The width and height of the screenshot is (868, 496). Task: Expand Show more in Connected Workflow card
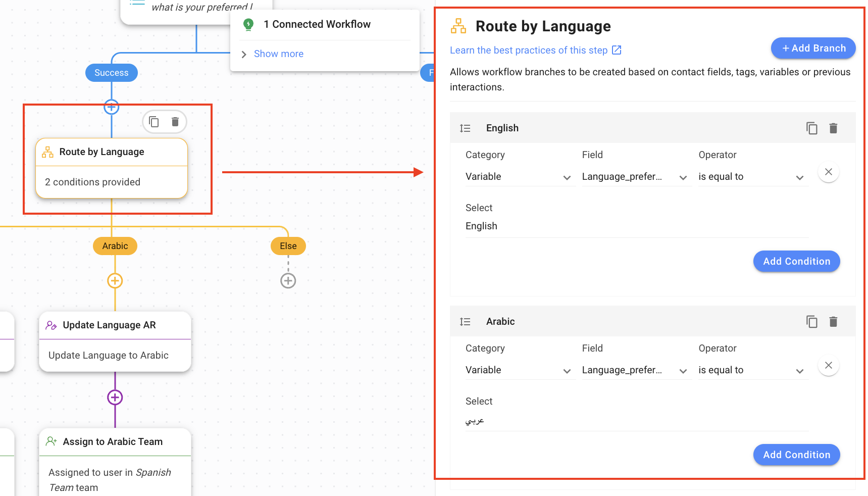point(278,54)
